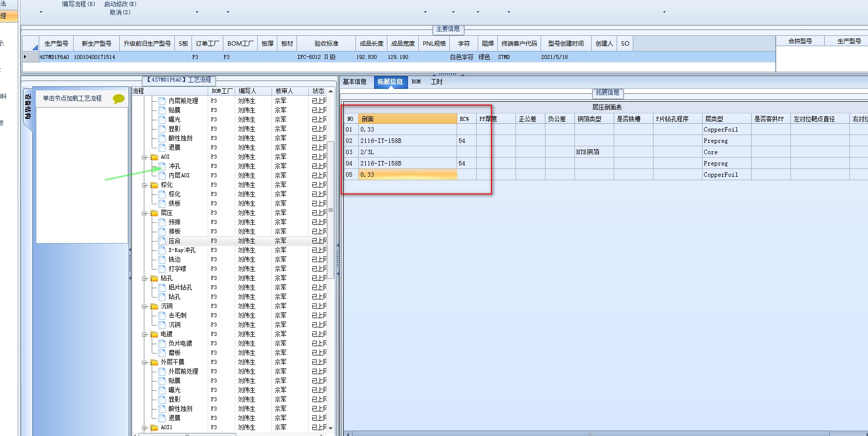Image resolution: width=868 pixels, height=436 pixels.
Task: Click the 生产型号 column header in main grid
Action: [56, 43]
